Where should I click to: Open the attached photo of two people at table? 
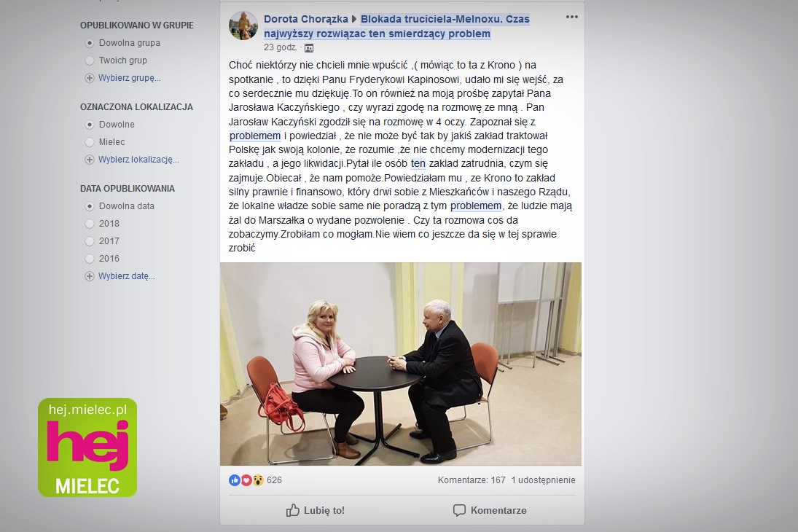click(401, 364)
